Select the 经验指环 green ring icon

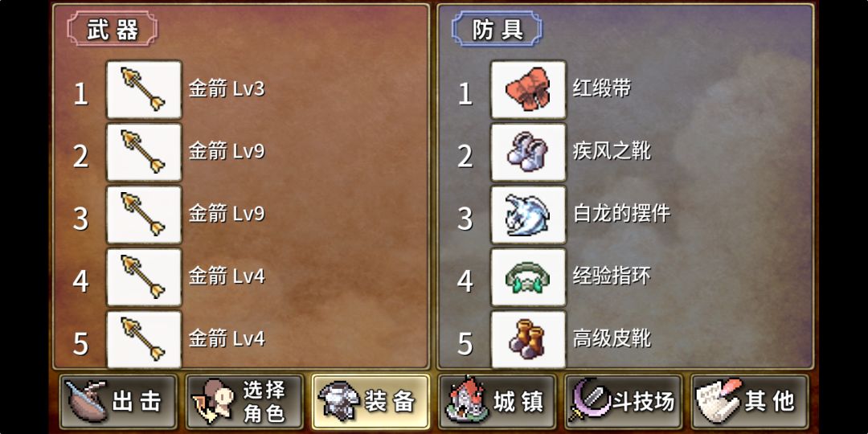click(x=528, y=277)
